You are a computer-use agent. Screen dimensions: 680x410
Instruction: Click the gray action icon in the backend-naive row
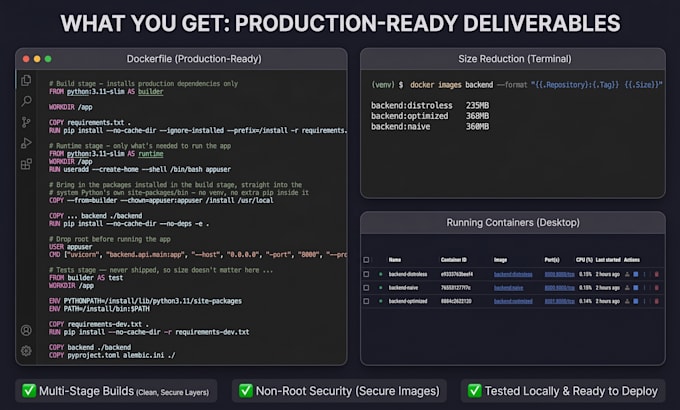tap(627, 288)
